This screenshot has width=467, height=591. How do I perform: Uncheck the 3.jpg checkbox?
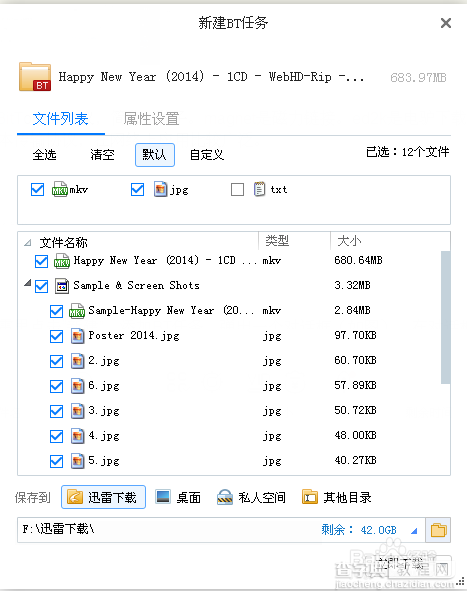tap(57, 411)
